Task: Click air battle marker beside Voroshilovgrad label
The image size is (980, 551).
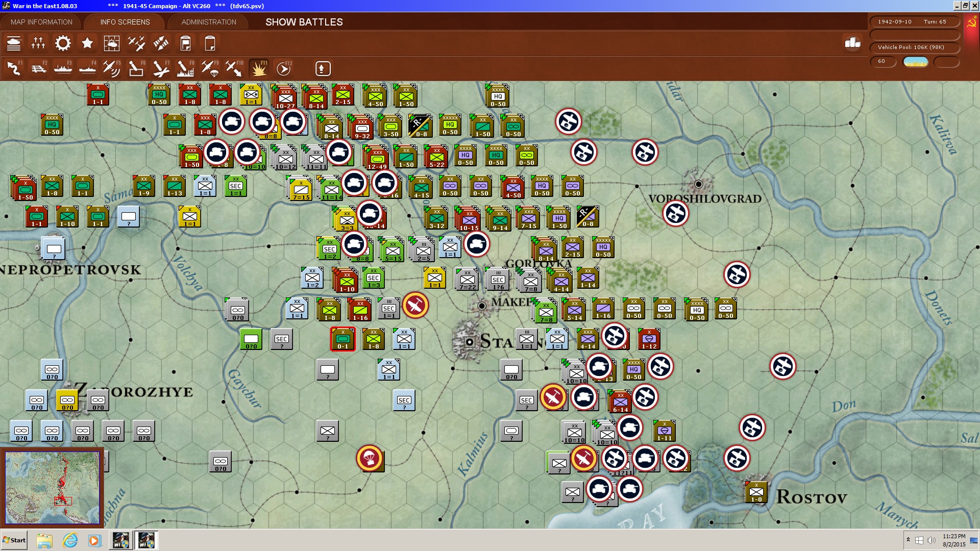Action: (675, 213)
